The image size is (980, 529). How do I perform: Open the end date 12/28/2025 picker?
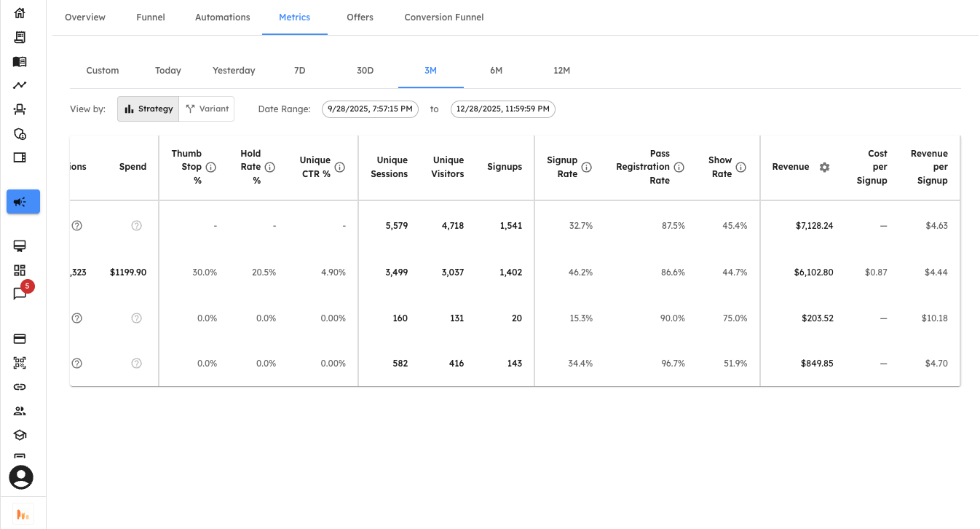point(502,109)
